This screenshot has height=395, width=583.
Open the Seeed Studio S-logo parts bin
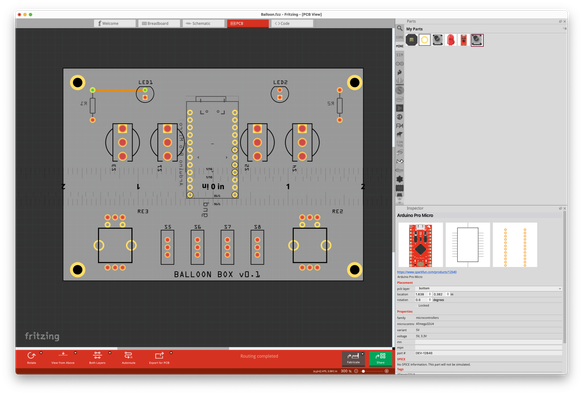[x=400, y=90]
